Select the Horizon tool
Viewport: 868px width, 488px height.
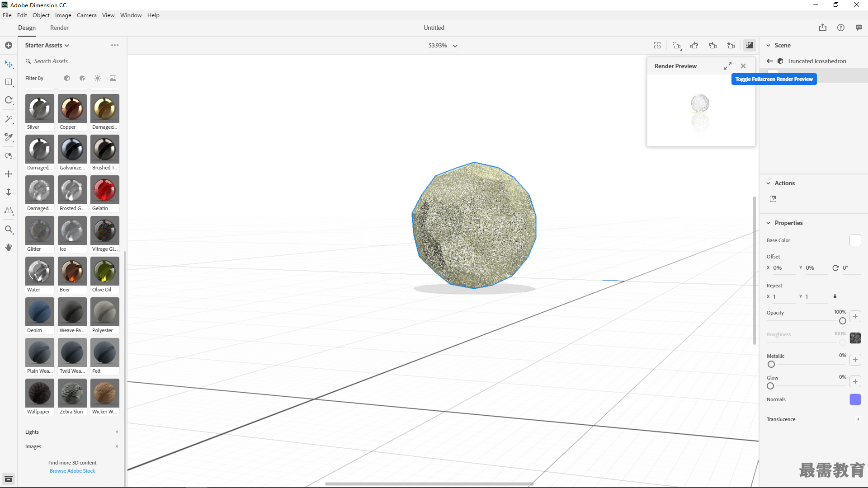pos(9,211)
